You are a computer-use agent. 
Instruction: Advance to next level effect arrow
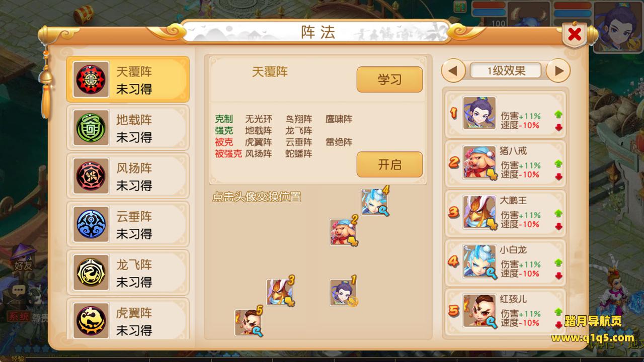(558, 71)
